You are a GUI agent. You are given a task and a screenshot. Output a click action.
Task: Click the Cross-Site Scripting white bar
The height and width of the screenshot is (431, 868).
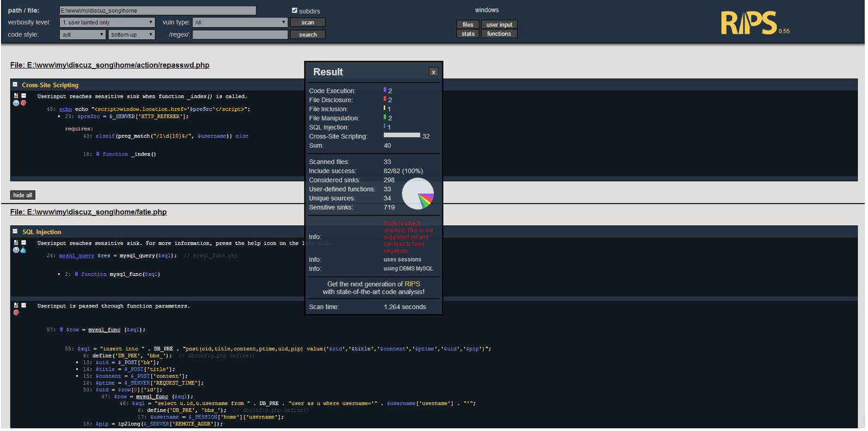click(x=402, y=136)
